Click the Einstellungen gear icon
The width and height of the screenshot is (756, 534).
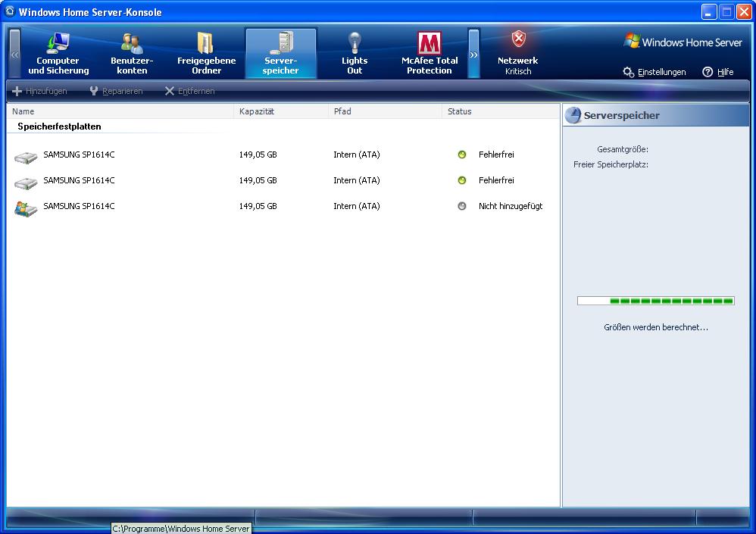click(x=628, y=72)
